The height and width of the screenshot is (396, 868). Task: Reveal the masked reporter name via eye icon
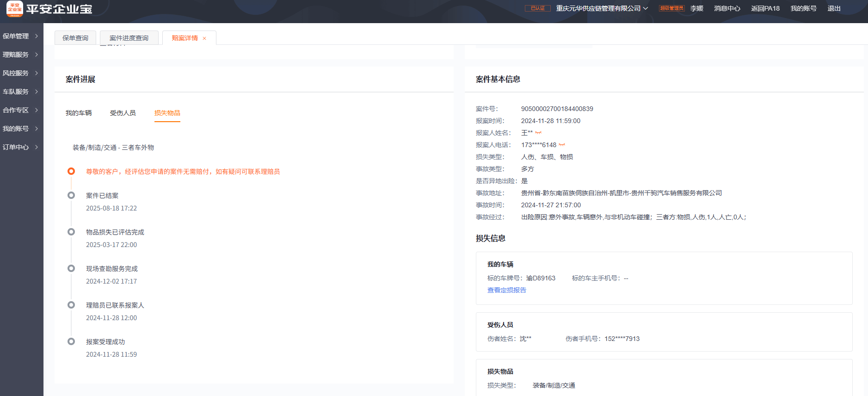(538, 133)
